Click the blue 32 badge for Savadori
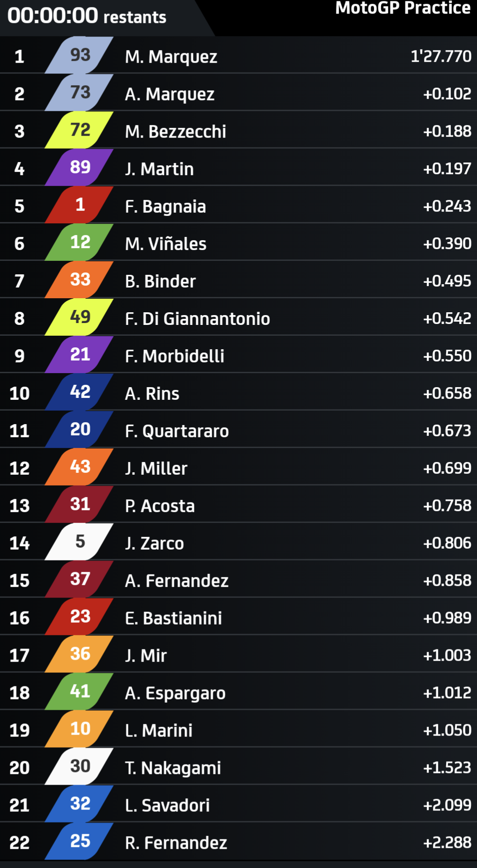477x868 pixels. tap(79, 804)
